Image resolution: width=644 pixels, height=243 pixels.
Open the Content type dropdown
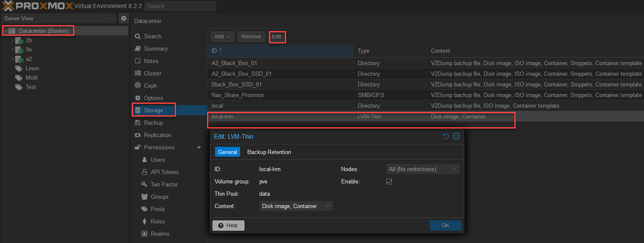coord(295,206)
